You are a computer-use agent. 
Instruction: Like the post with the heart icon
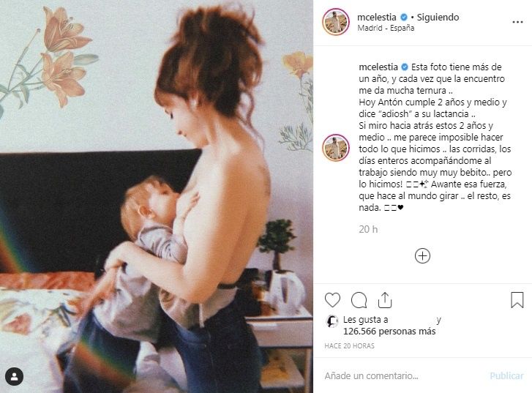[x=332, y=300]
